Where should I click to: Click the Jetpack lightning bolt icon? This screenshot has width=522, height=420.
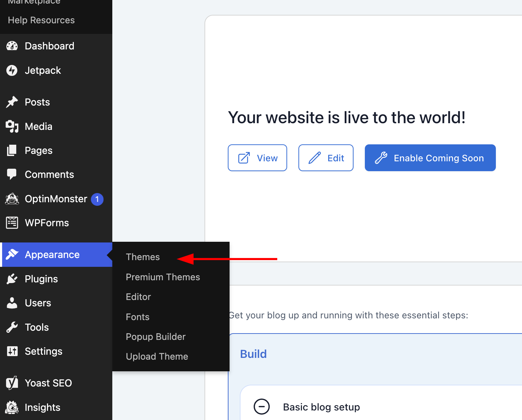coord(12,70)
